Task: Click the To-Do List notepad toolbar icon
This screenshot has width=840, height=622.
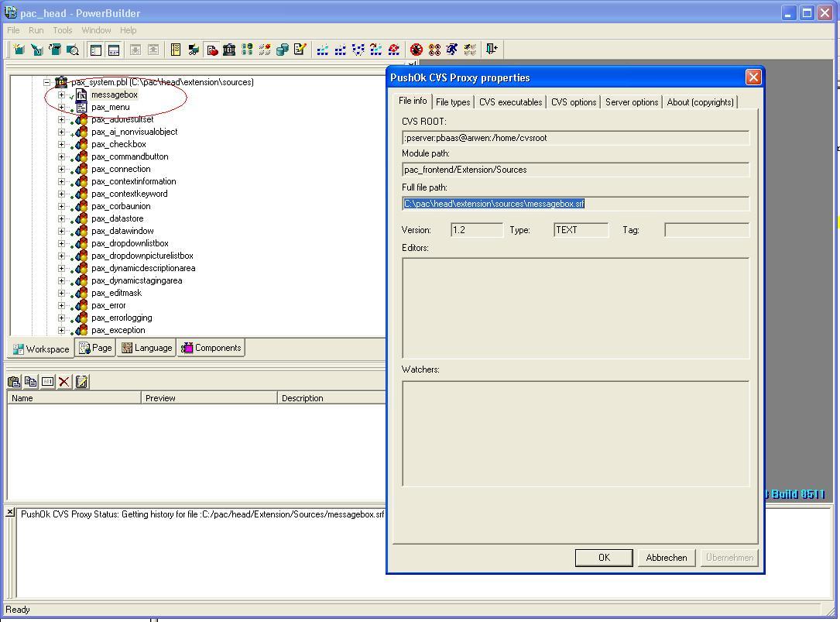Action: tap(300, 50)
